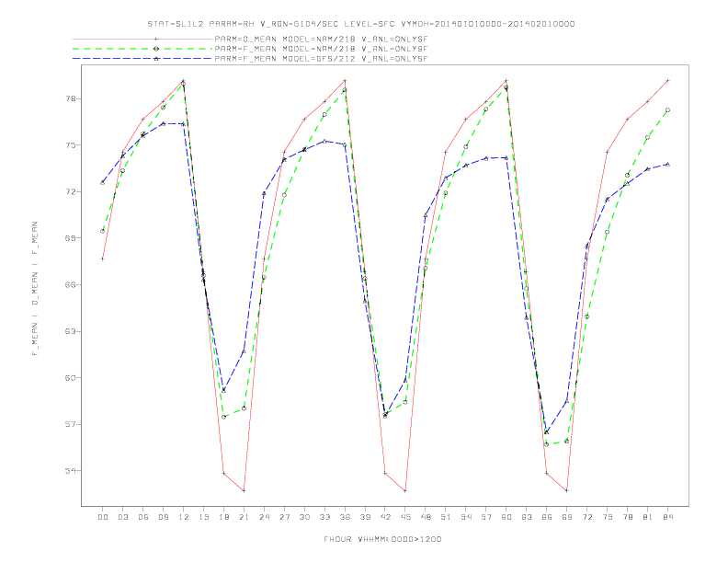This screenshot has width=728, height=563.
Task: Click y-axis tick value 66
Action: pos(71,285)
